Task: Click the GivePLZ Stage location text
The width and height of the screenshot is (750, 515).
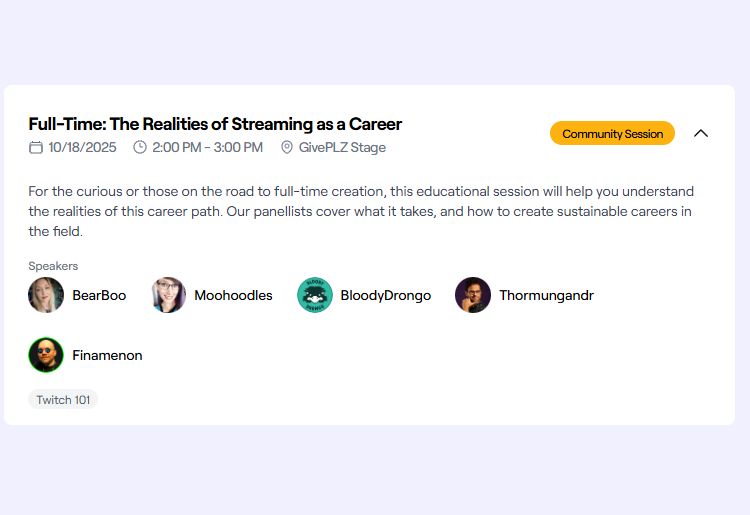Action: point(342,148)
